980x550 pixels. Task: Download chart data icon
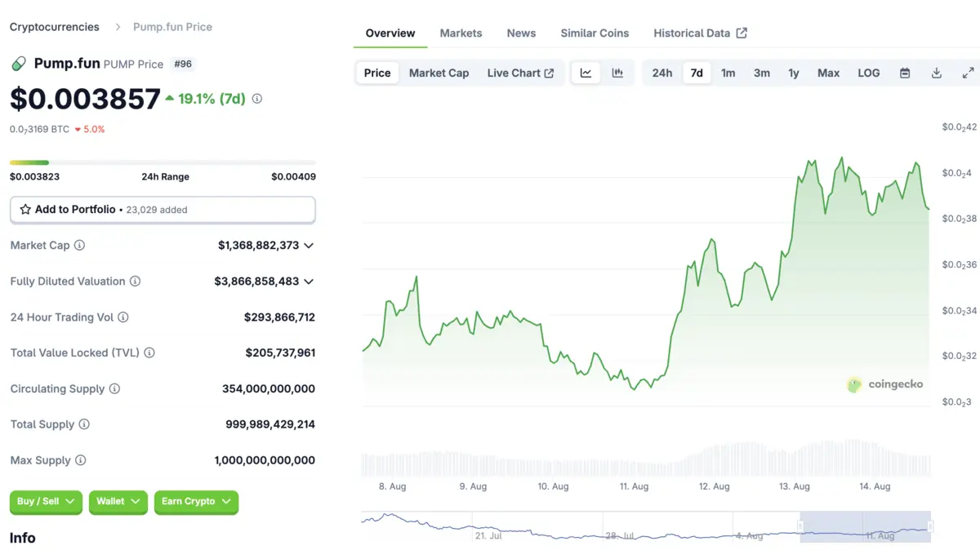point(937,73)
